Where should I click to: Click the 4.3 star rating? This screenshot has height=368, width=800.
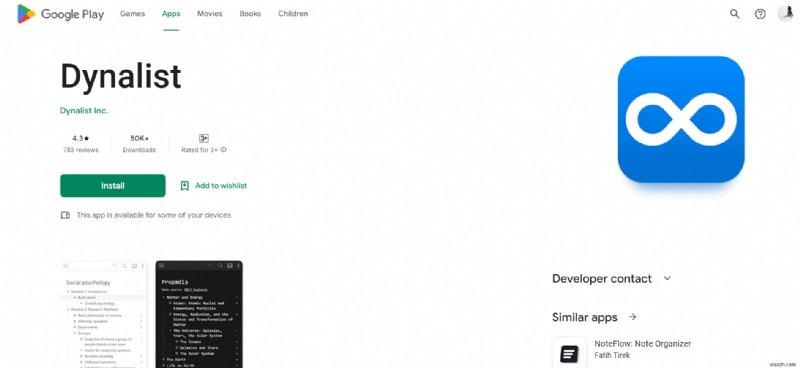point(81,138)
